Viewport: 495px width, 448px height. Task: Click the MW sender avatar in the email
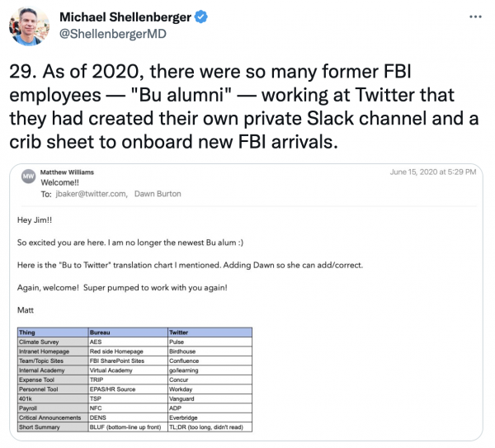pyautogui.click(x=27, y=177)
